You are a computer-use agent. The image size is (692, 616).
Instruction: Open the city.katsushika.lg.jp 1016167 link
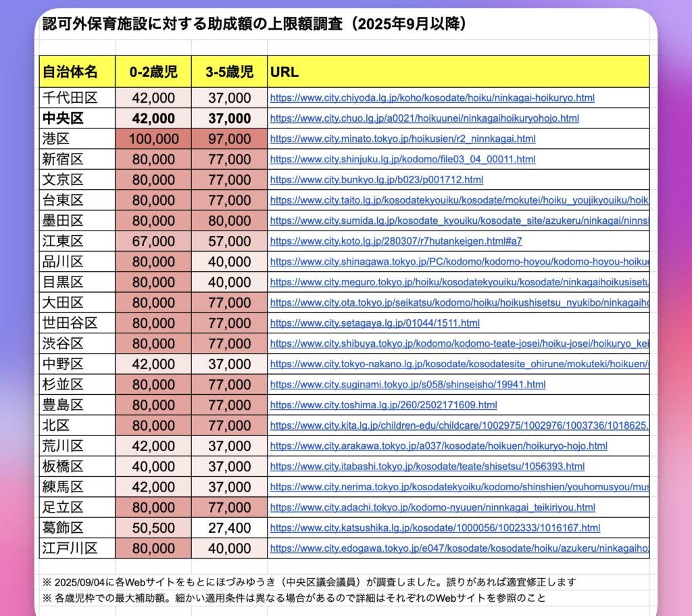click(x=435, y=527)
